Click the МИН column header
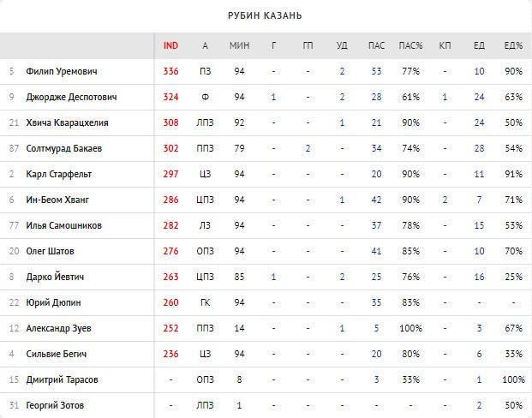This screenshot has width=532, height=418. point(239,45)
